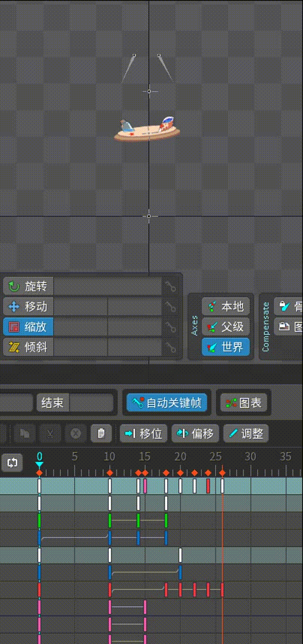
Task: Toggle 自动关键帧 auto key
Action: click(167, 403)
